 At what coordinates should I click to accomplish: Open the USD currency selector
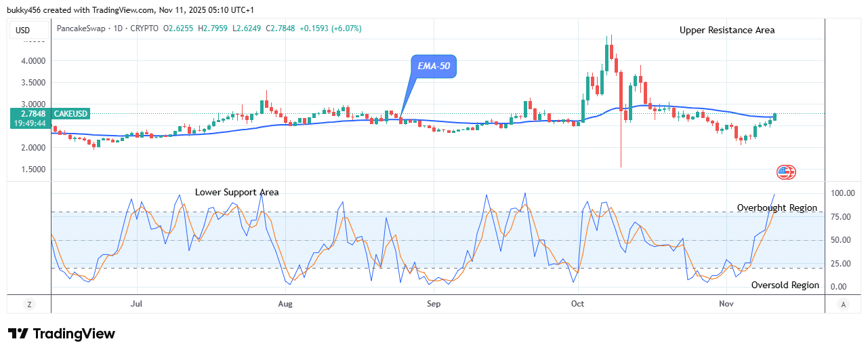coord(24,29)
